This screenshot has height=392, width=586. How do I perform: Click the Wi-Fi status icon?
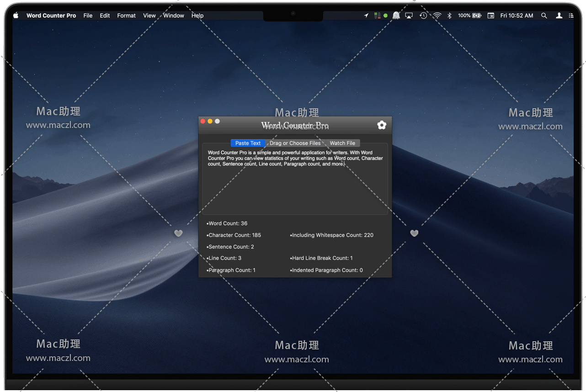pyautogui.click(x=437, y=16)
